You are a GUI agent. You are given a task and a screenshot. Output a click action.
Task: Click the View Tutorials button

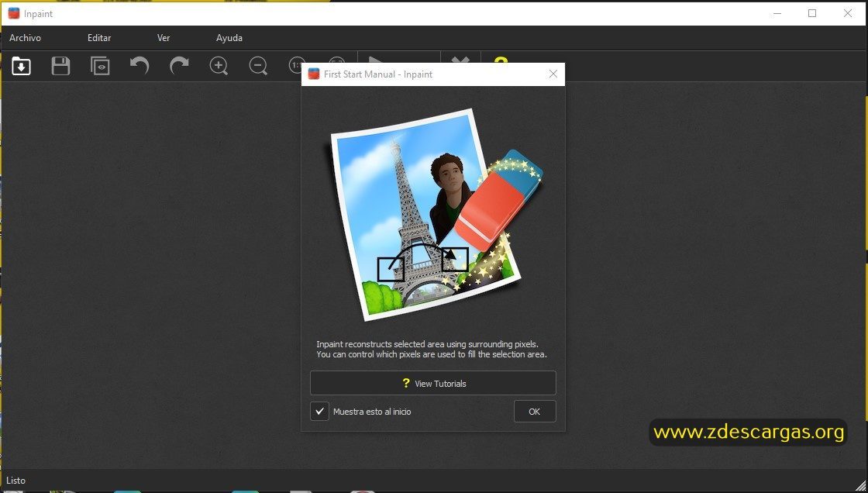pyautogui.click(x=433, y=383)
